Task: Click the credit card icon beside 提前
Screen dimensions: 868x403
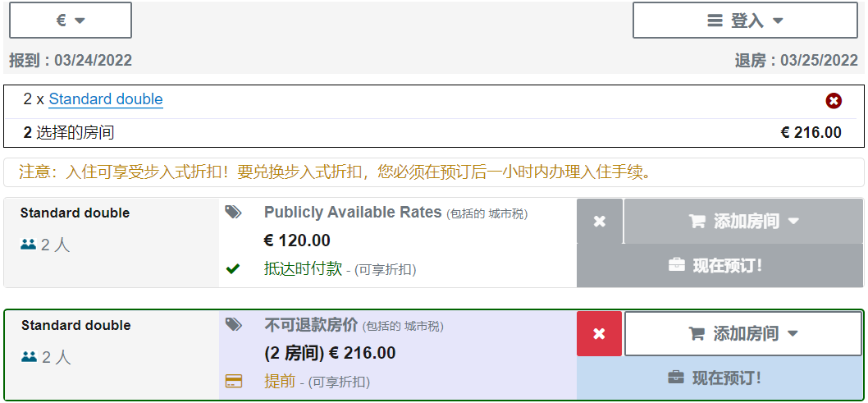Action: (234, 381)
